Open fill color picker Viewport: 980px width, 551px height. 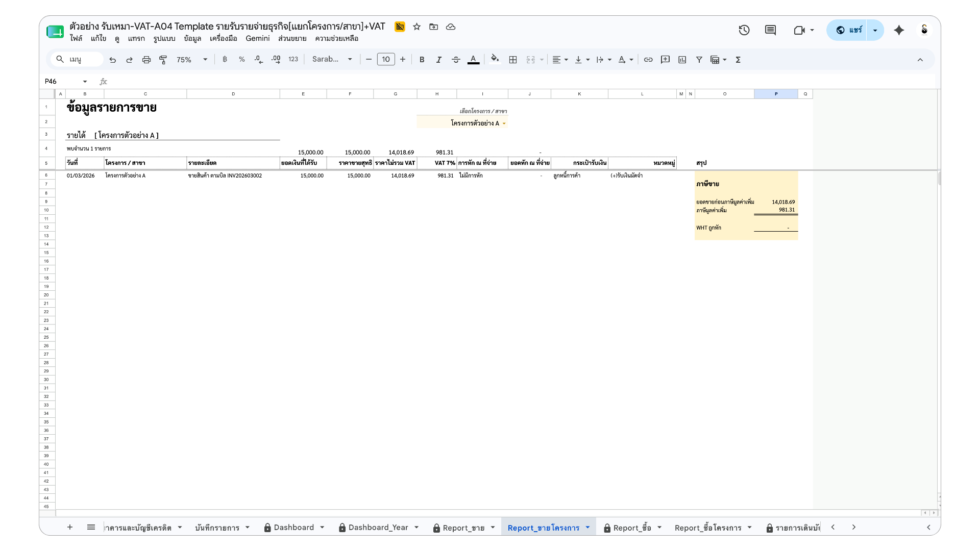point(495,59)
